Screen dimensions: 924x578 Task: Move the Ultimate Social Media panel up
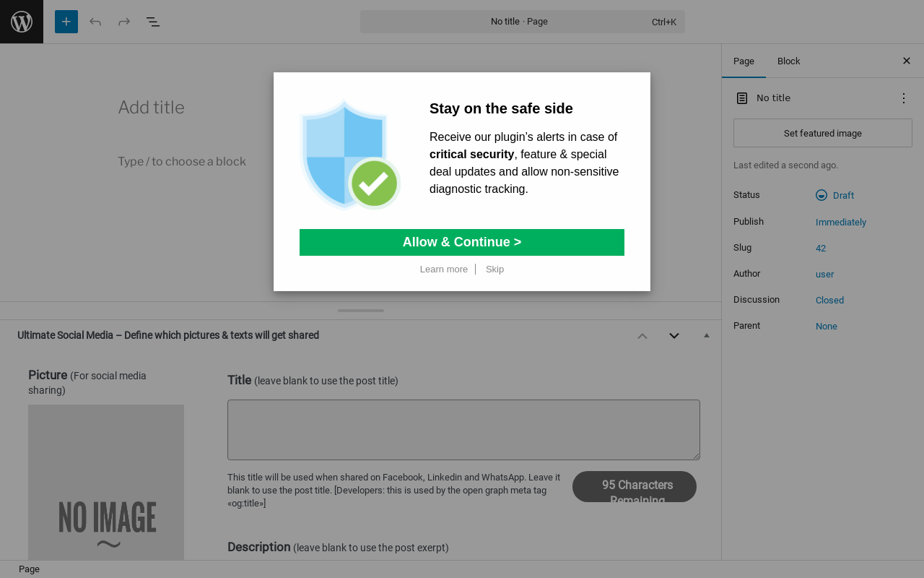tap(642, 336)
